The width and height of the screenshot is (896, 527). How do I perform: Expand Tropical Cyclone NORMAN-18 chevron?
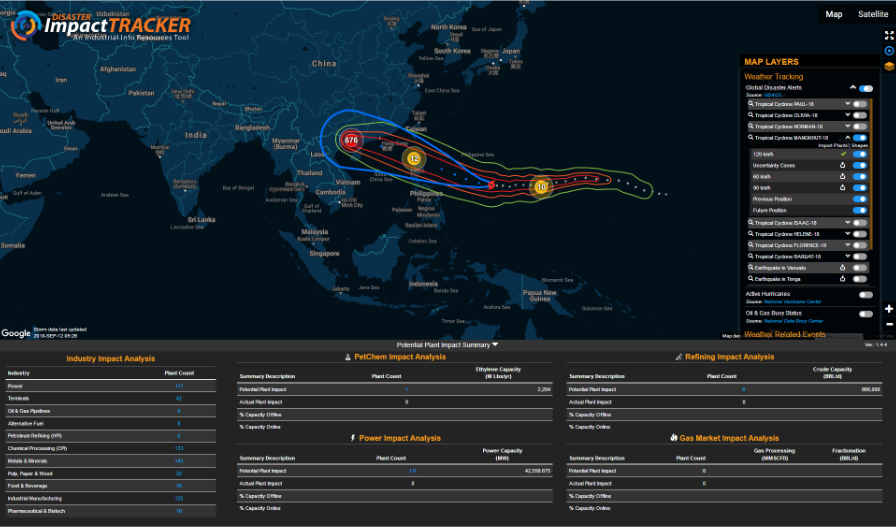coord(847,126)
